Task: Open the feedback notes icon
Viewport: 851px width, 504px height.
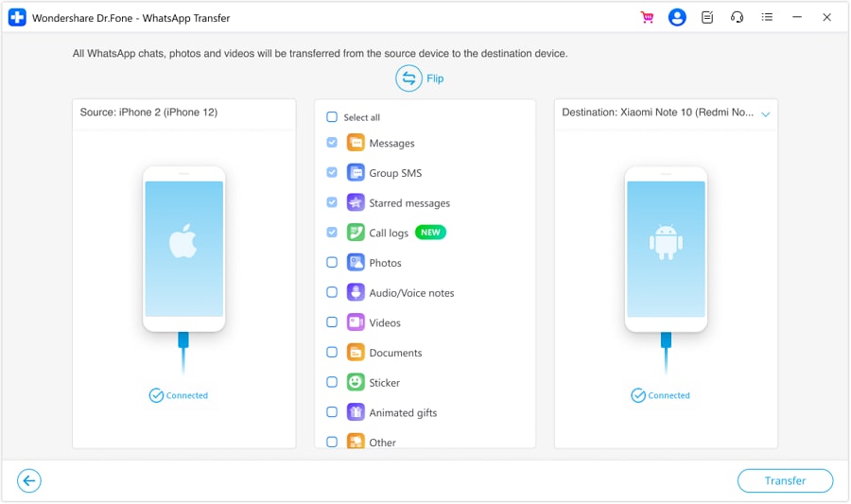Action: pyautogui.click(x=707, y=17)
